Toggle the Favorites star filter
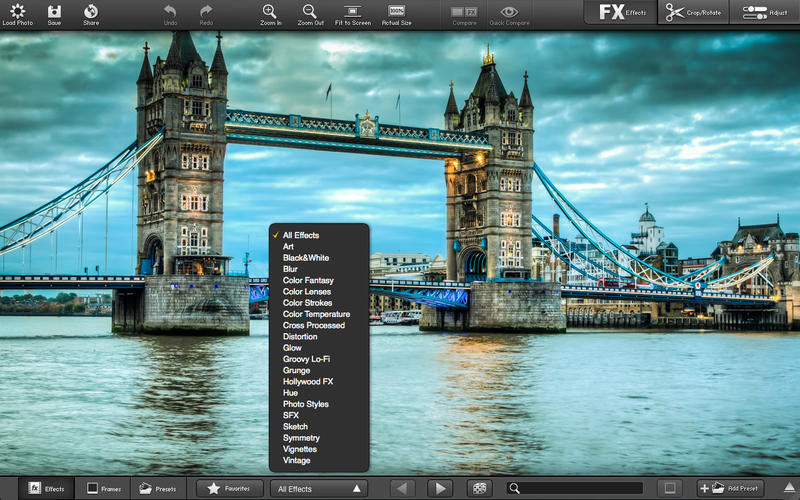Screen dimensions: 800x500 coord(228,488)
